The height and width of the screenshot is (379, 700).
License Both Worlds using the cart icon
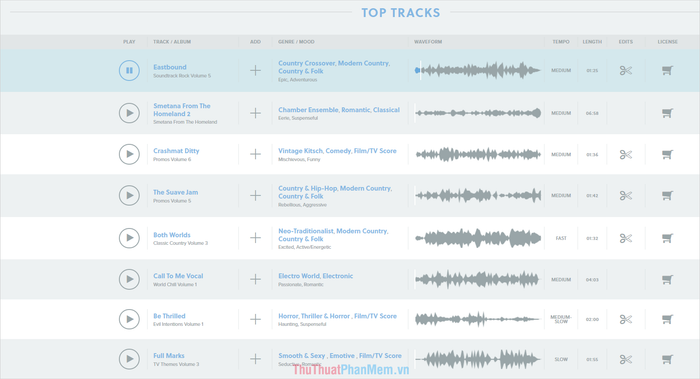[667, 238]
